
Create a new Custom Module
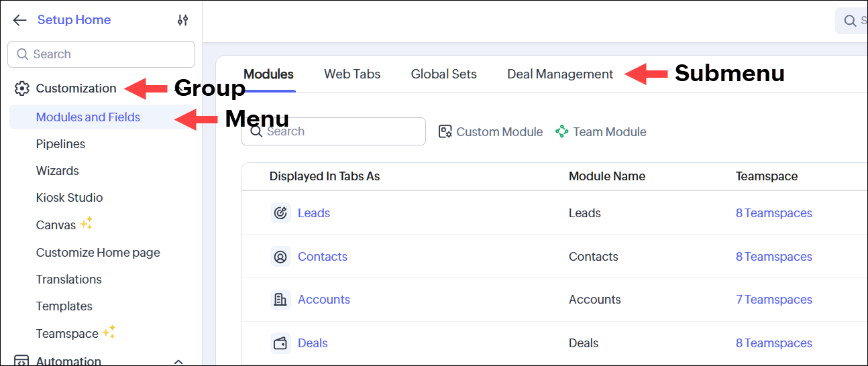490,132
